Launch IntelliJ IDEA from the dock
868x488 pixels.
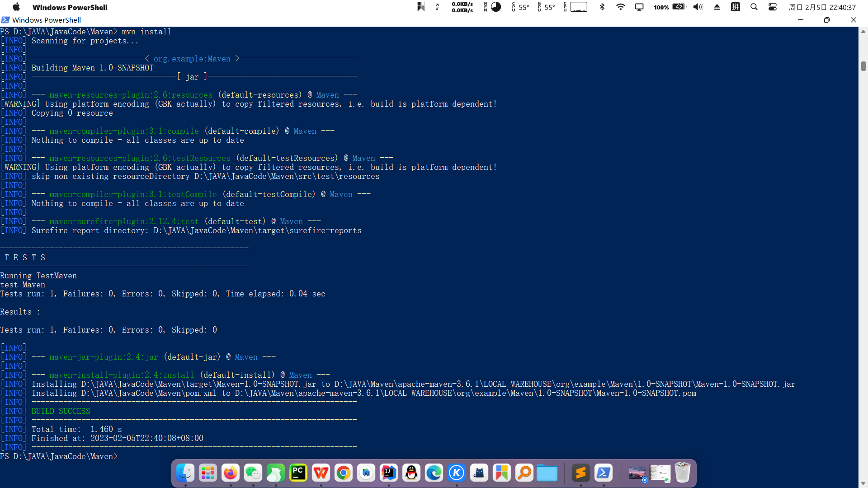(389, 473)
